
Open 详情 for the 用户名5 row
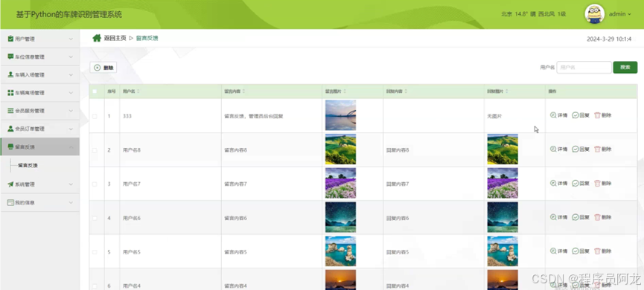click(558, 251)
